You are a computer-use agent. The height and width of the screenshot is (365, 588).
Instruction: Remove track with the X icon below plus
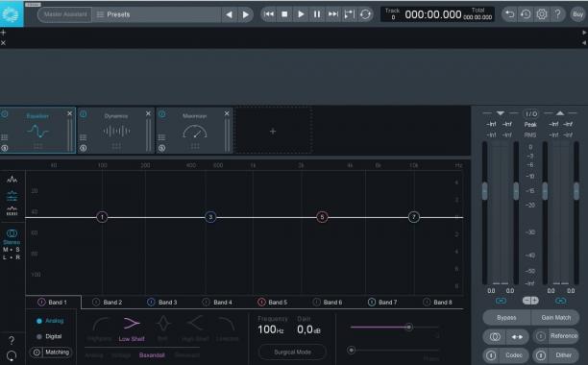pos(4,43)
